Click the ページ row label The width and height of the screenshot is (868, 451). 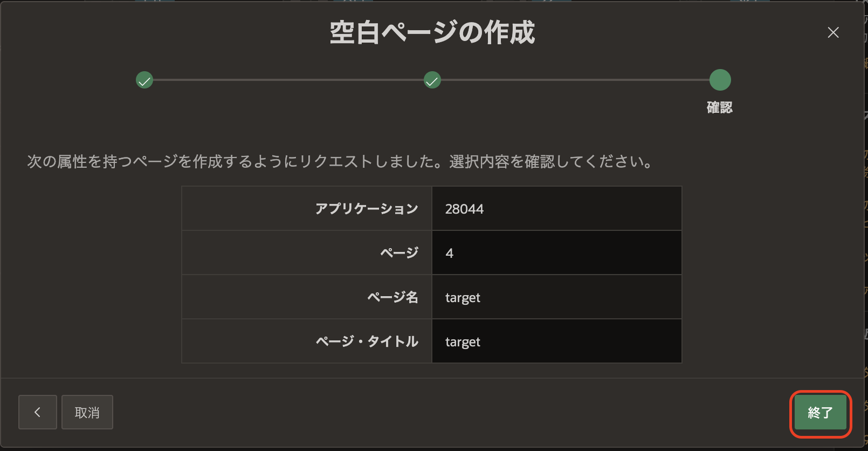[399, 253]
